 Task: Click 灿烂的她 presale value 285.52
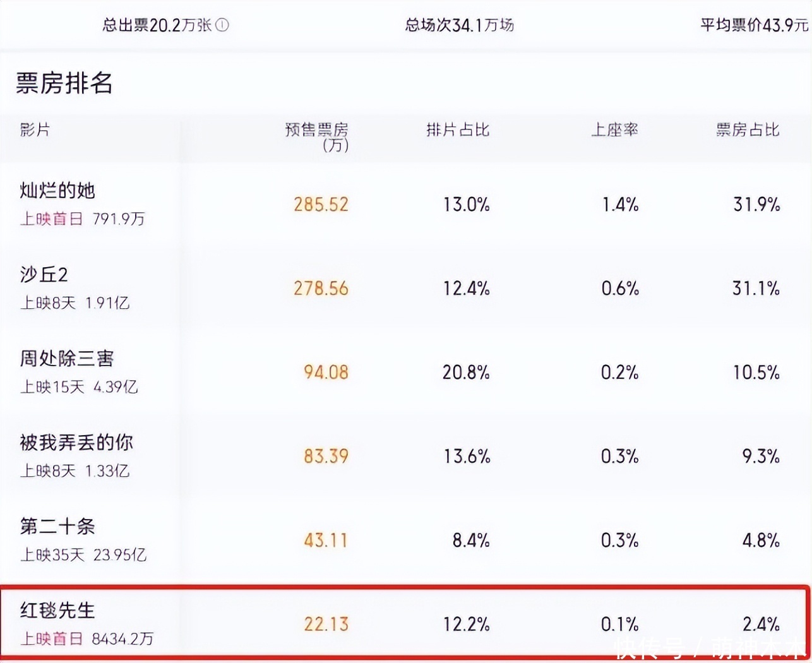321,205
